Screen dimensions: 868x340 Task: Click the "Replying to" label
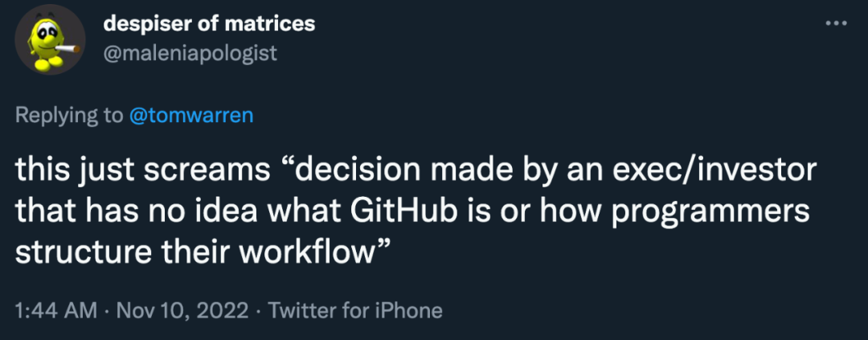pyautogui.click(x=69, y=115)
